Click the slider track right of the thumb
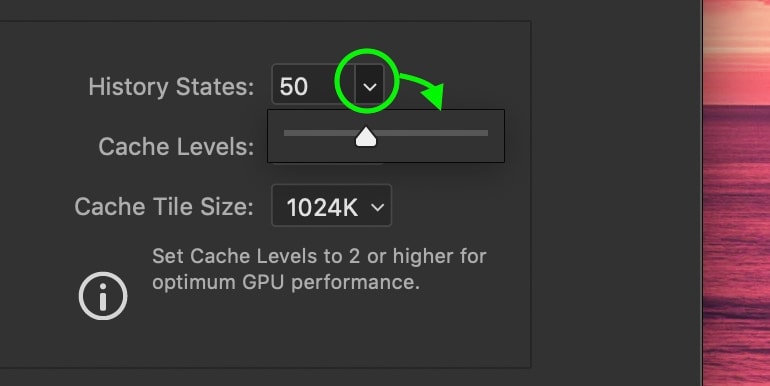 pyautogui.click(x=432, y=133)
